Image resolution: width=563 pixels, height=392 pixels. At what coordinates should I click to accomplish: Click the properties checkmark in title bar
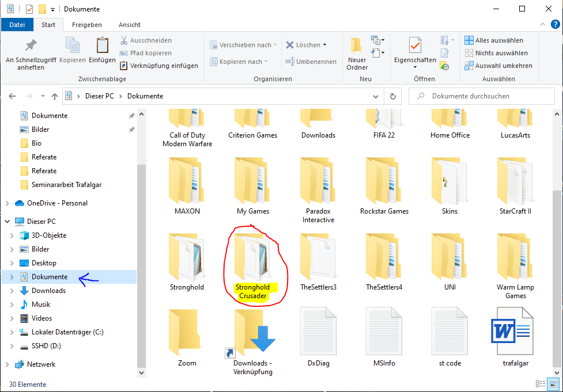pyautogui.click(x=29, y=9)
